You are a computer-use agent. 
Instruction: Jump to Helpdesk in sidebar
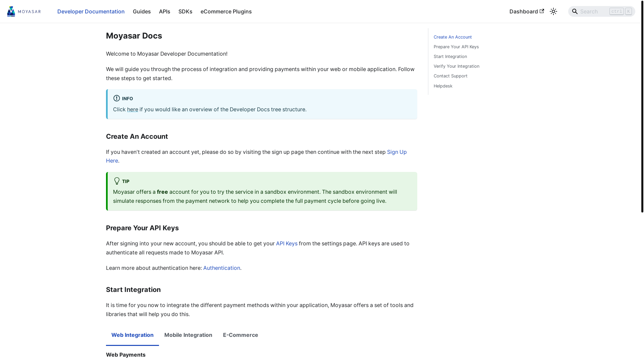[x=443, y=86]
